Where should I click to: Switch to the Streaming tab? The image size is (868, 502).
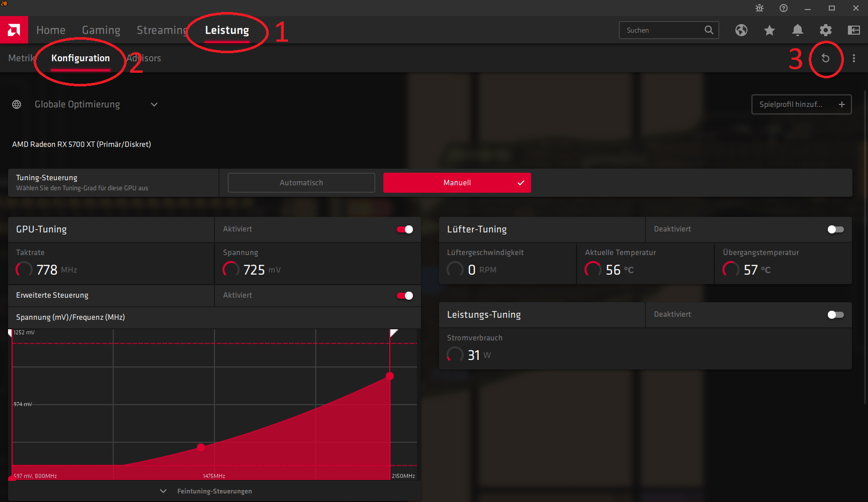pos(162,30)
